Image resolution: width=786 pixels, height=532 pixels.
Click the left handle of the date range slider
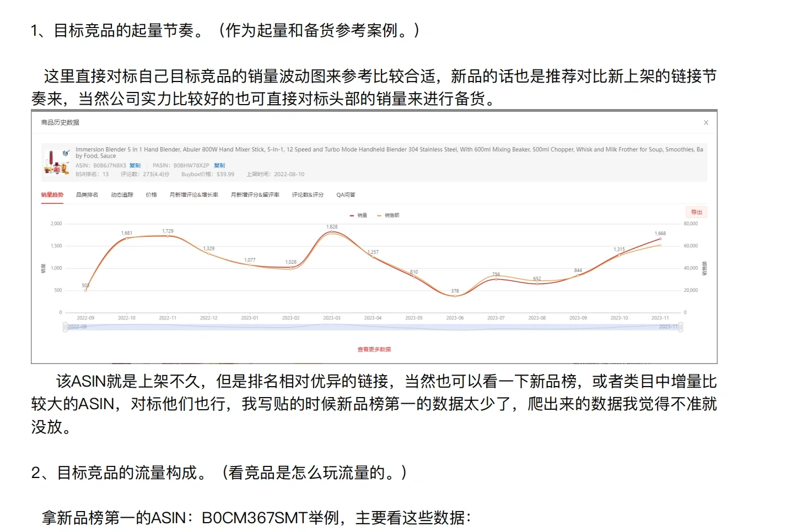[x=64, y=327]
